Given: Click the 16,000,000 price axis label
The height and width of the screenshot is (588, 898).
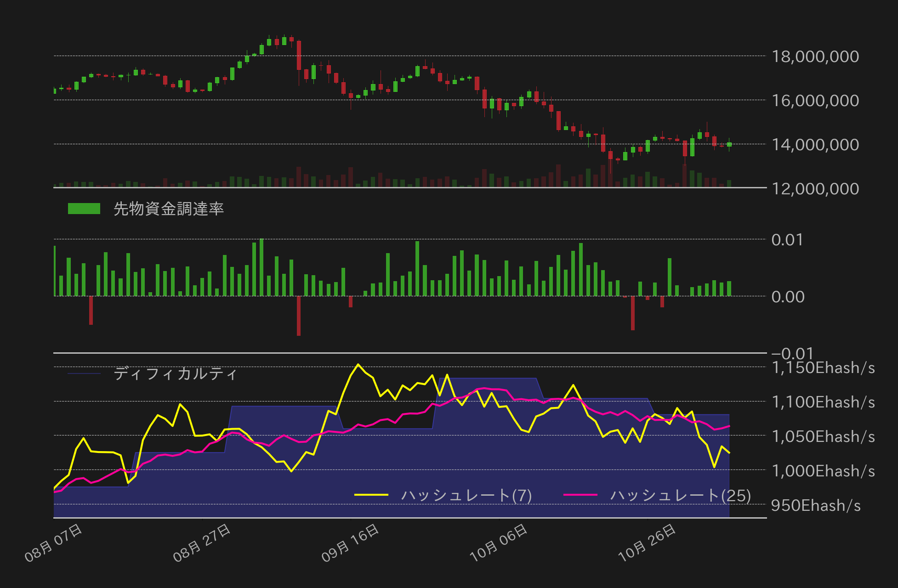Looking at the screenshot, I should pyautogui.click(x=815, y=101).
